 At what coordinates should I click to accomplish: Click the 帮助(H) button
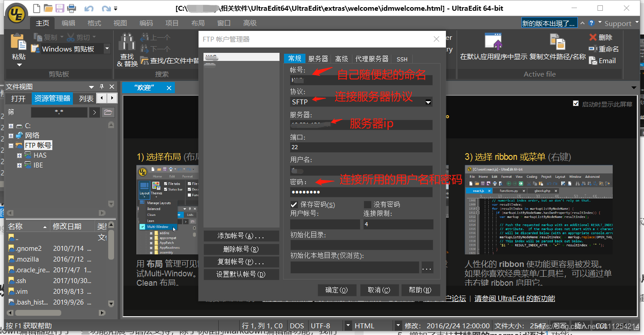coord(420,290)
